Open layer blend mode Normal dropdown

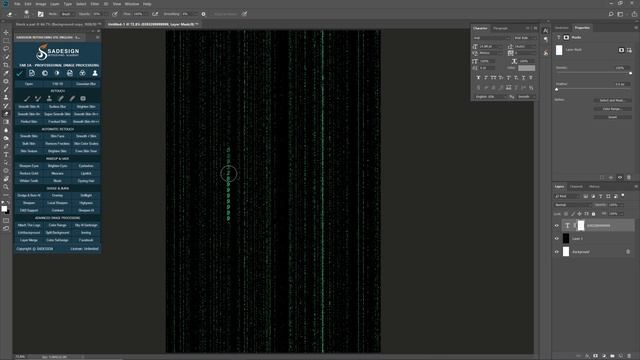click(573, 205)
